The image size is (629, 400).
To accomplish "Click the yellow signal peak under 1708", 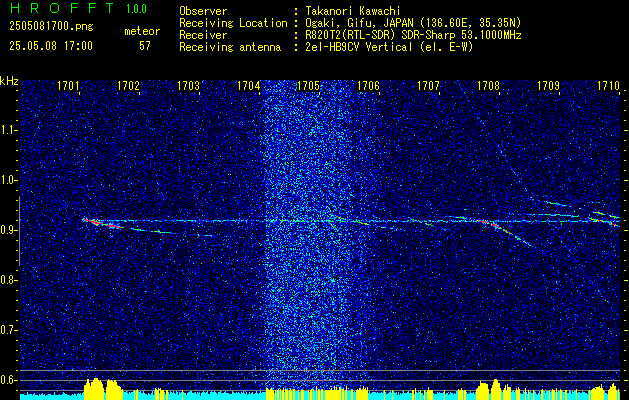I will point(494,389).
